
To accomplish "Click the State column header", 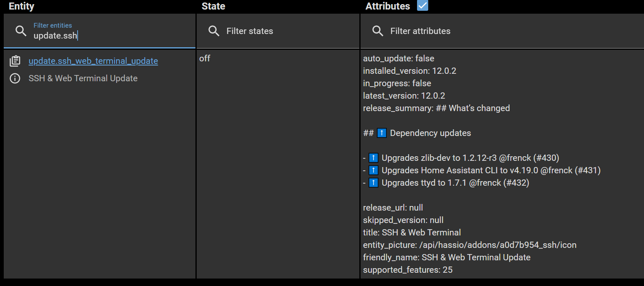I will [x=213, y=6].
